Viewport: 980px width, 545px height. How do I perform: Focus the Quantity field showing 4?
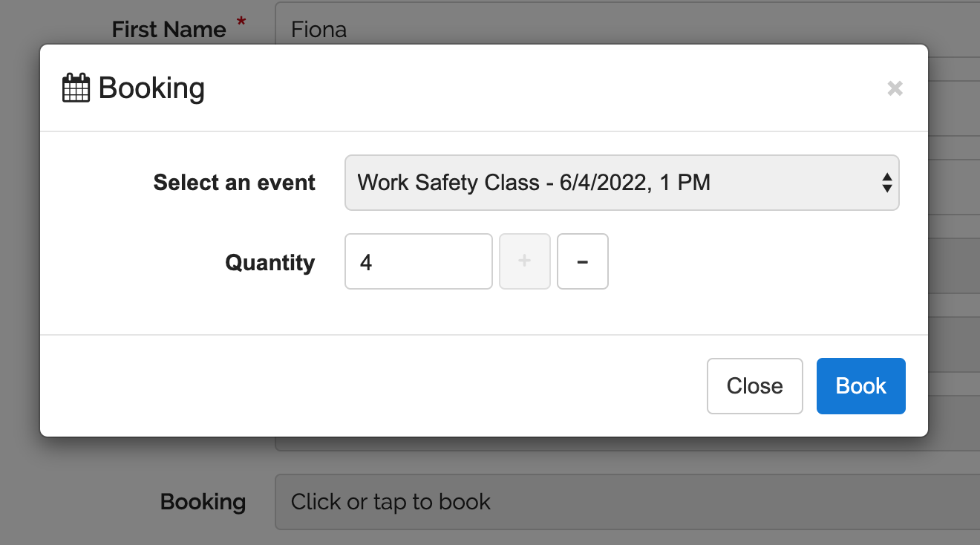pos(419,261)
